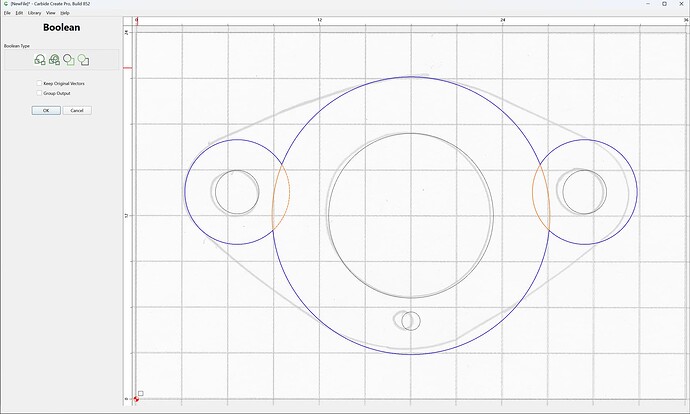690x414 pixels.
Task: Select the first Boolean Type icon (union)
Action: [x=40, y=60]
